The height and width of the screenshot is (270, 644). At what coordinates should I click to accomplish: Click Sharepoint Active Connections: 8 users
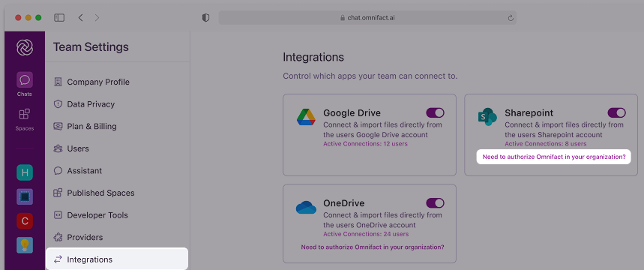click(546, 144)
